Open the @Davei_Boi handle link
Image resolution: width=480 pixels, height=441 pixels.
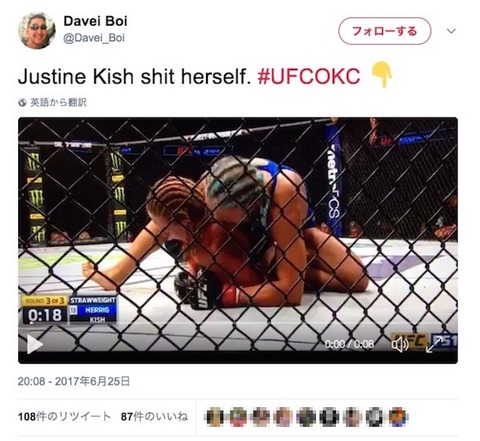point(94,38)
